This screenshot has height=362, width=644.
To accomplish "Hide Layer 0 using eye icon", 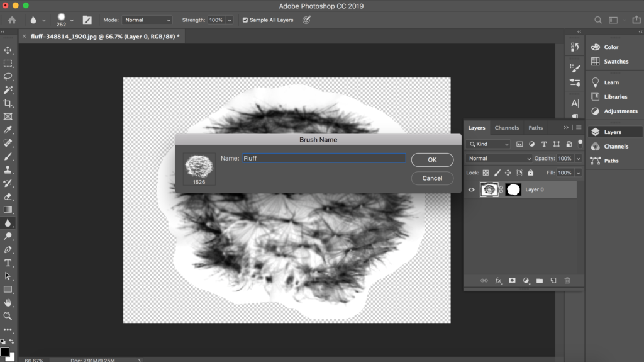I will pos(472,189).
